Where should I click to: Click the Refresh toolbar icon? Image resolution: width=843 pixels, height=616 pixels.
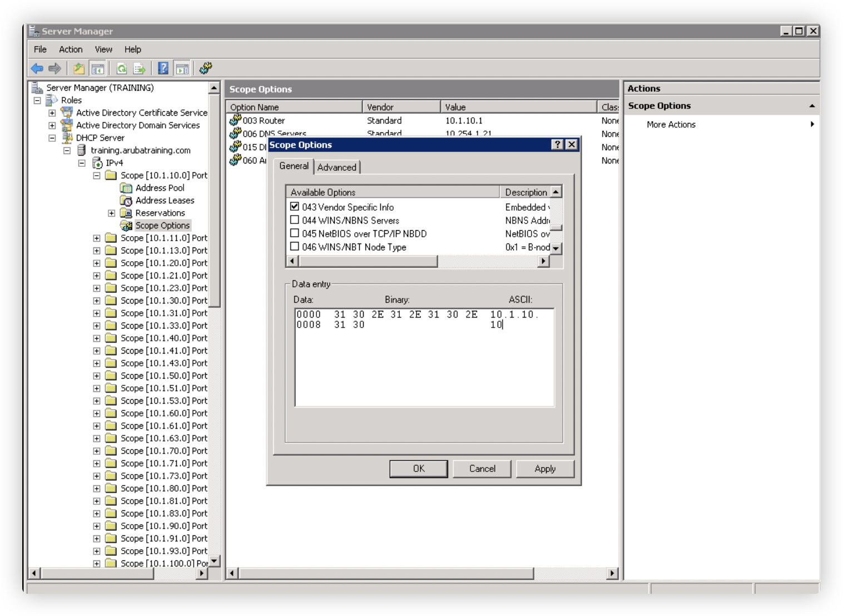pos(121,68)
